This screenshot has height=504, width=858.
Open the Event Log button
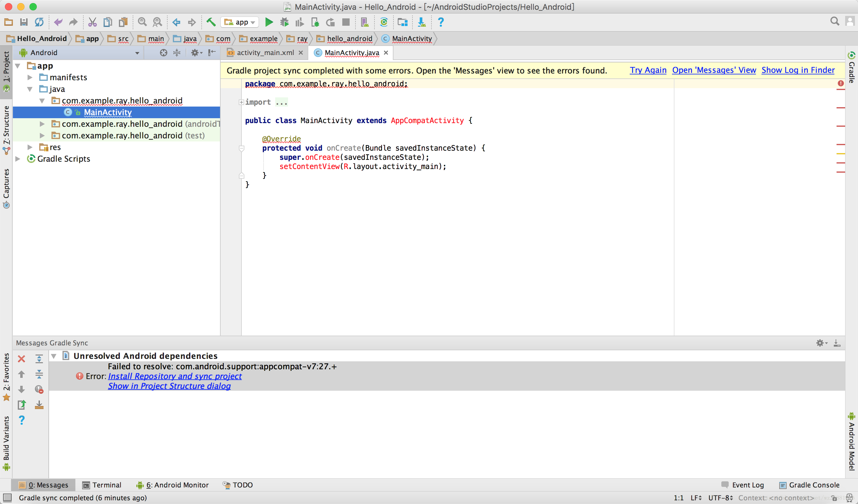coord(742,485)
